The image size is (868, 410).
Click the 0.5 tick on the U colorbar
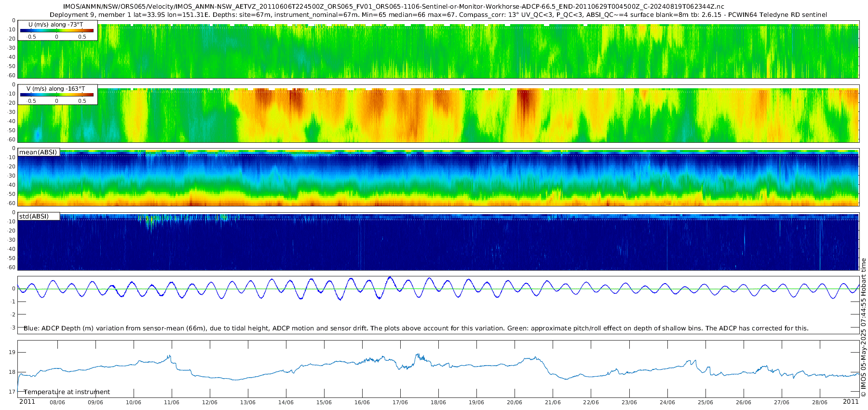tap(82, 37)
